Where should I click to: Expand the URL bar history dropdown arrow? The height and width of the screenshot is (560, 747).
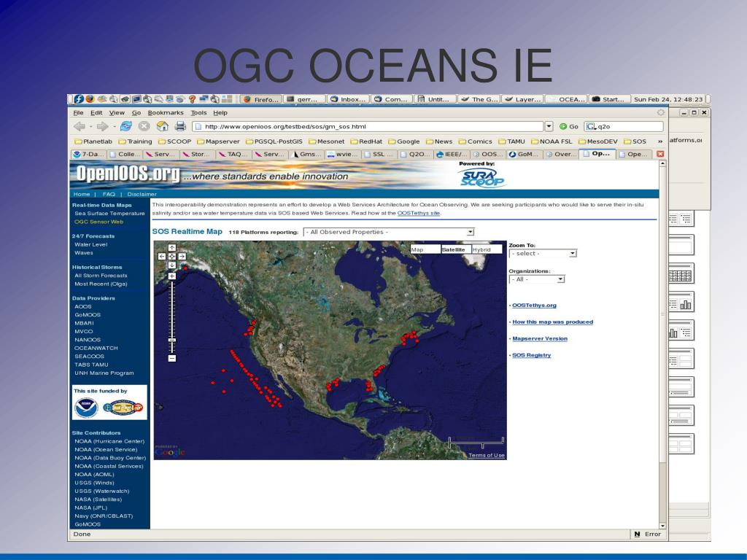click(549, 126)
